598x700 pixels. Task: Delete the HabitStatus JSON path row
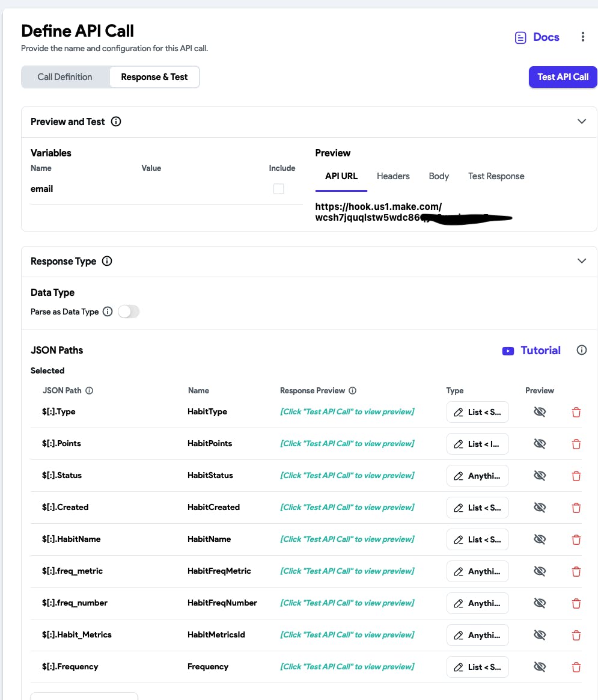coord(576,476)
